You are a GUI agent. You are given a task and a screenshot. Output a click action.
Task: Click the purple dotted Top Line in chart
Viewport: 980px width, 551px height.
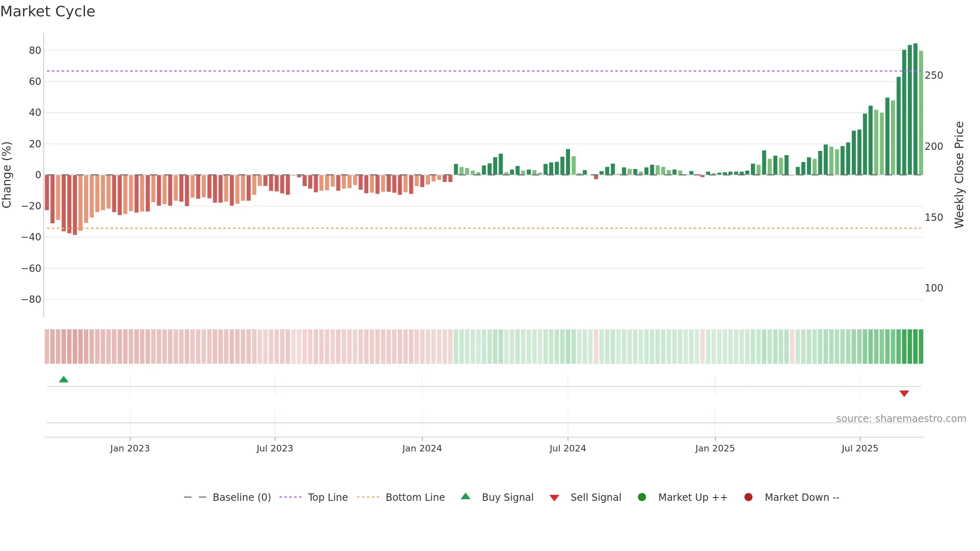tap(484, 71)
